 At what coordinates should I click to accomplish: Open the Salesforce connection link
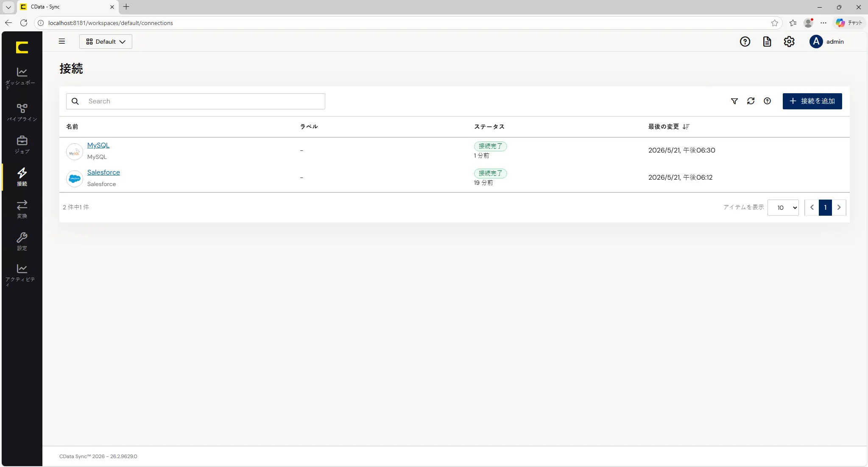[x=103, y=172]
